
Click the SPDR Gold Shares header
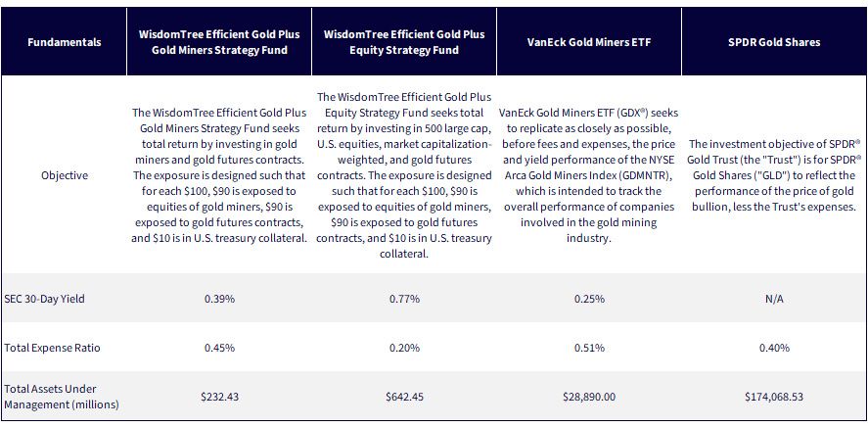[774, 42]
